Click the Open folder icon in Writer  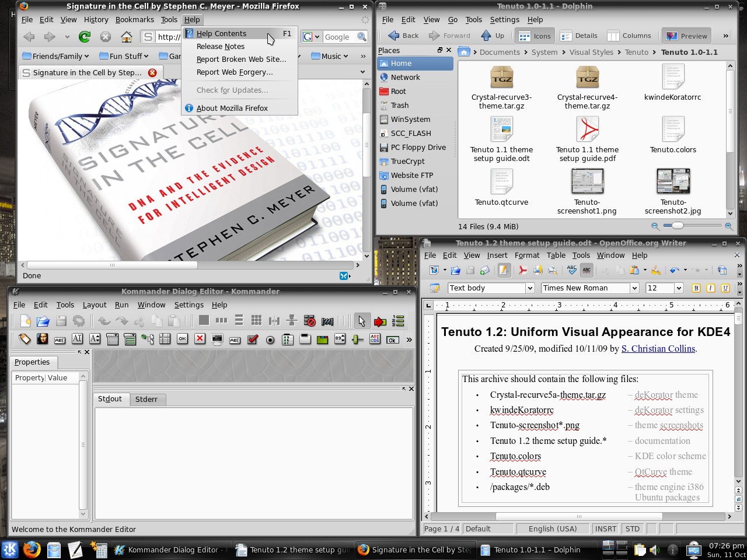(455, 270)
